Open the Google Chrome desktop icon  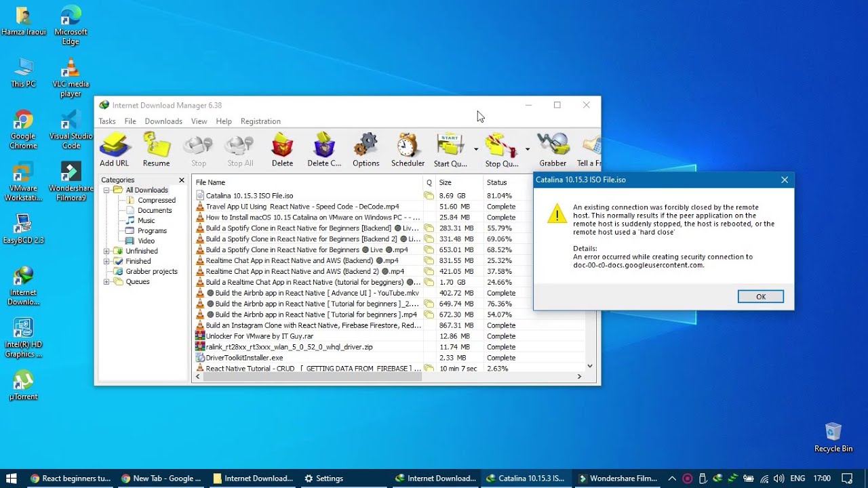point(23,130)
